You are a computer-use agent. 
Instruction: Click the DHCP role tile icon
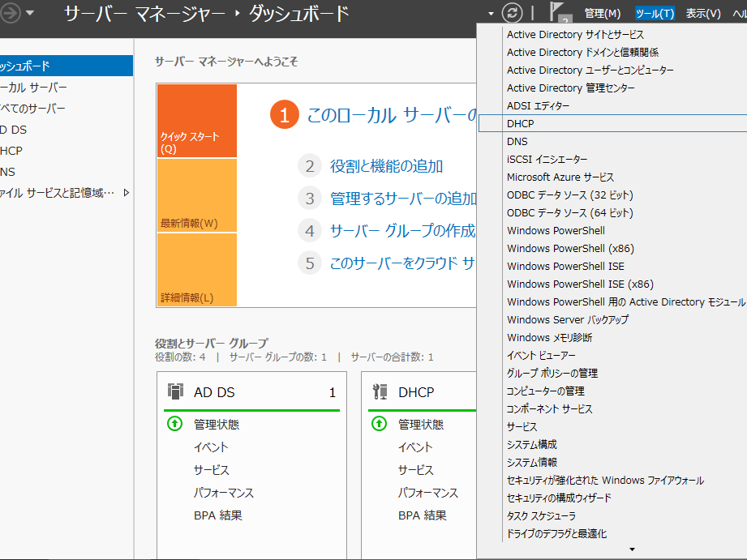[x=380, y=391]
